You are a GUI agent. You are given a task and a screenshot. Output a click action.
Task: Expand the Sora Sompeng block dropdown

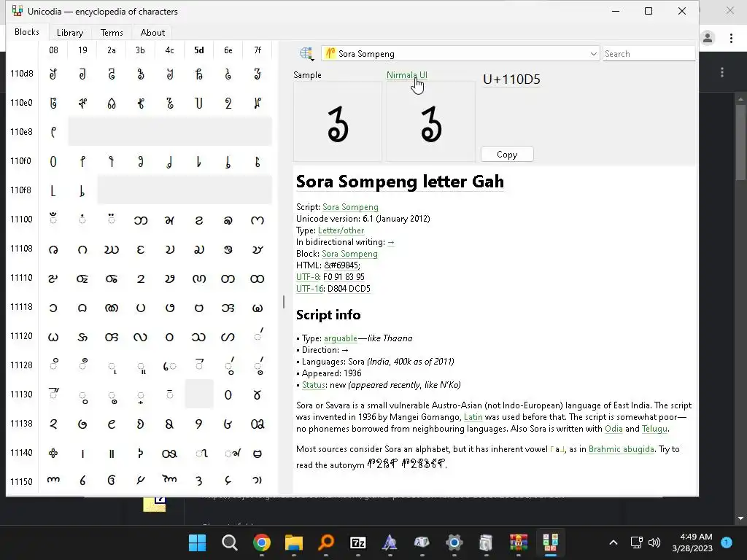pos(593,54)
